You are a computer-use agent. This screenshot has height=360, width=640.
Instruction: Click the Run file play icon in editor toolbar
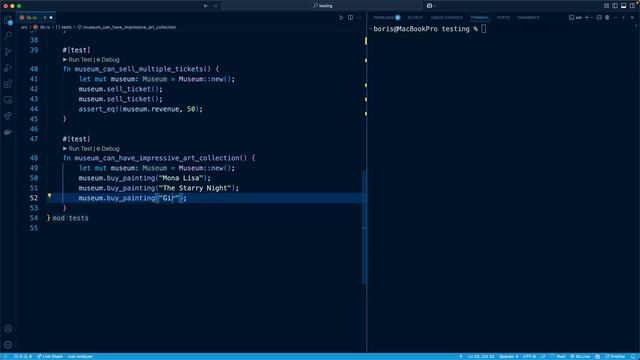(x=341, y=18)
